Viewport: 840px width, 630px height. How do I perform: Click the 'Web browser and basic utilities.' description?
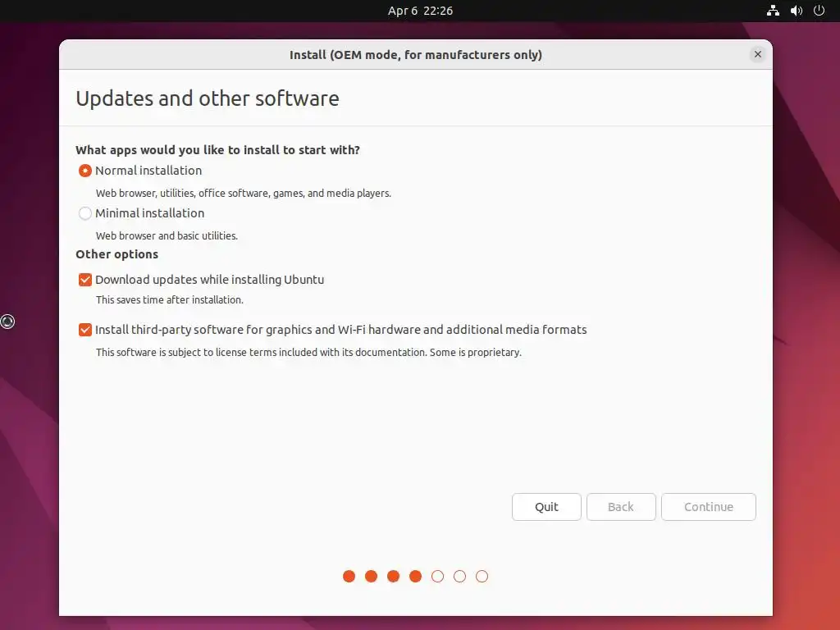coord(167,235)
